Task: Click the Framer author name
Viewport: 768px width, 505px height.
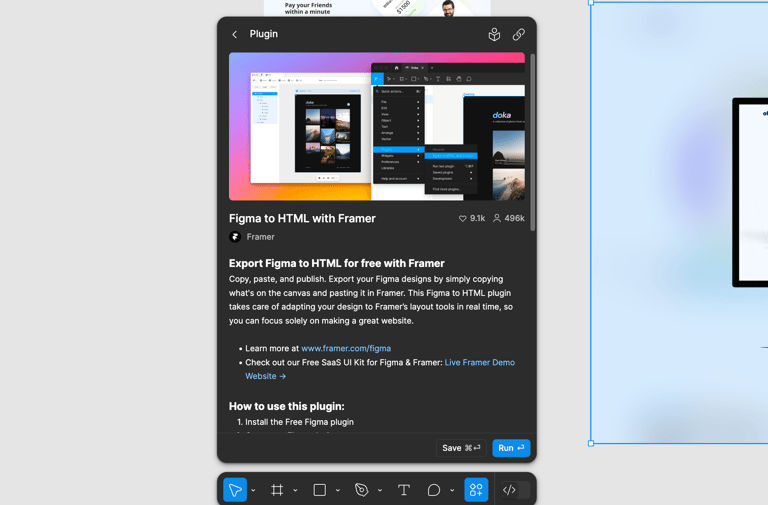Action: pos(261,237)
